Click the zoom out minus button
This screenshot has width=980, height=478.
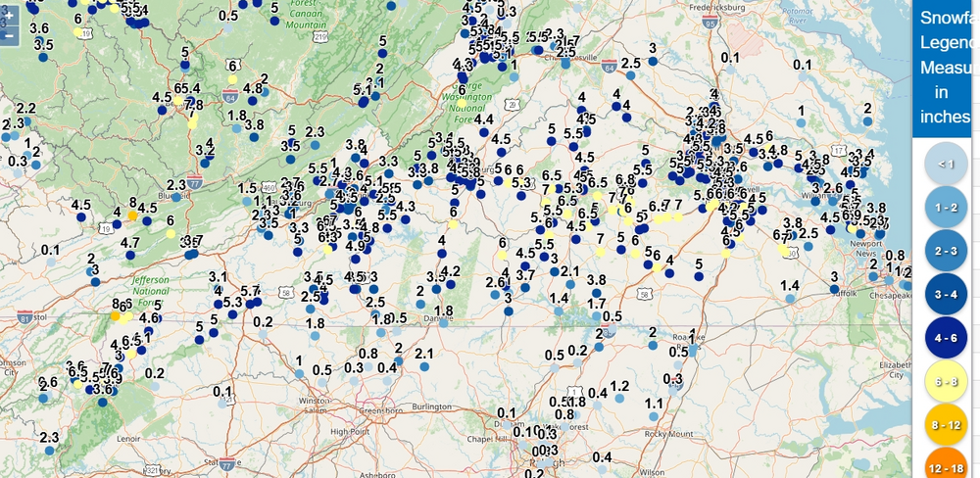(7, 36)
